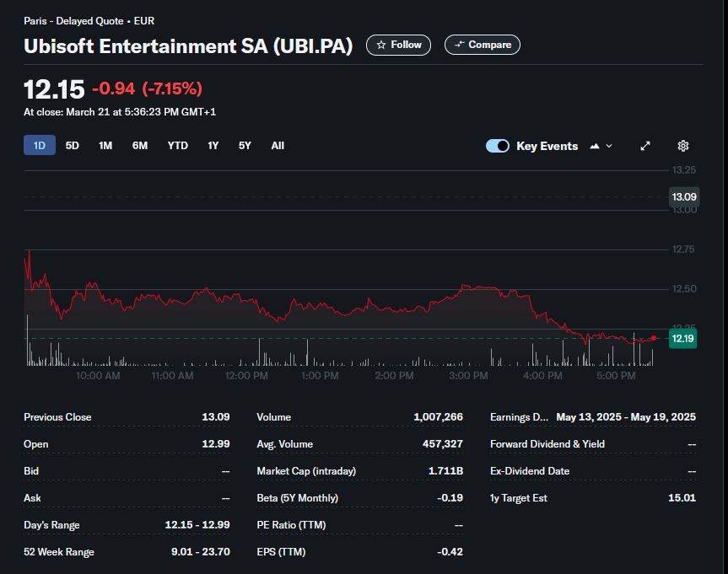Choose the 1Y range tab

tap(213, 146)
